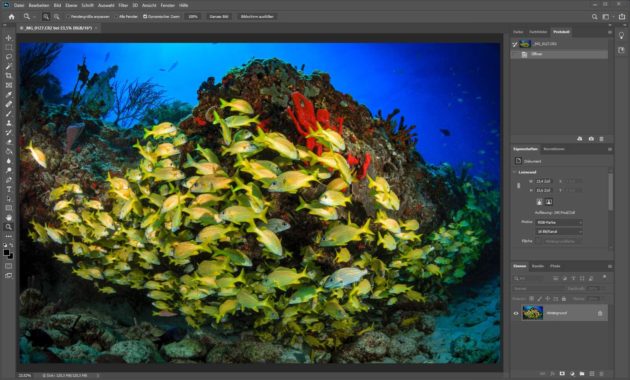The width and height of the screenshot is (630, 380).
Task: Disable the Dynamischer Zoom checkbox
Action: (x=145, y=17)
